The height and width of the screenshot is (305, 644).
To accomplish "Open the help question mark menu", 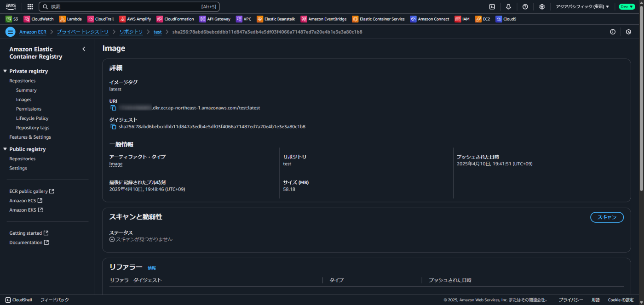I will pos(525,7).
